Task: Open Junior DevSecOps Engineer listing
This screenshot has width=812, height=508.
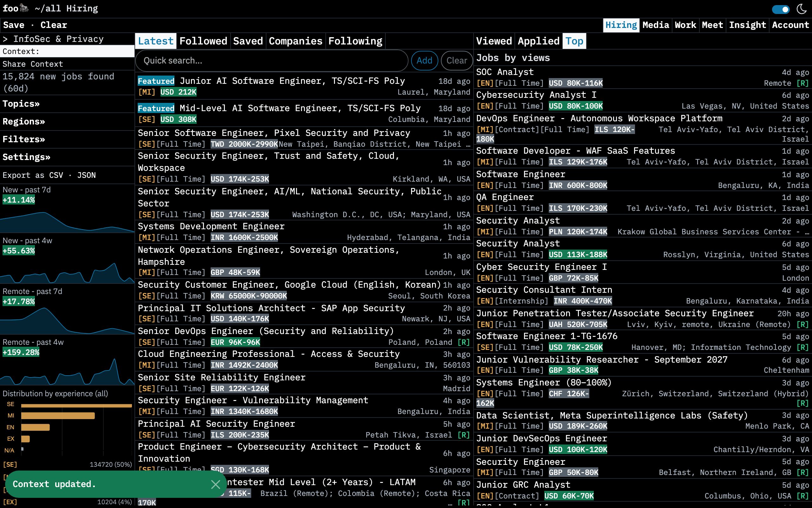Action: click(x=643, y=444)
